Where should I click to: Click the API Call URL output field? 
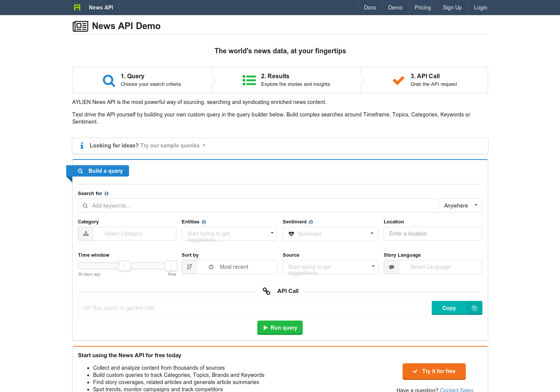click(255, 308)
